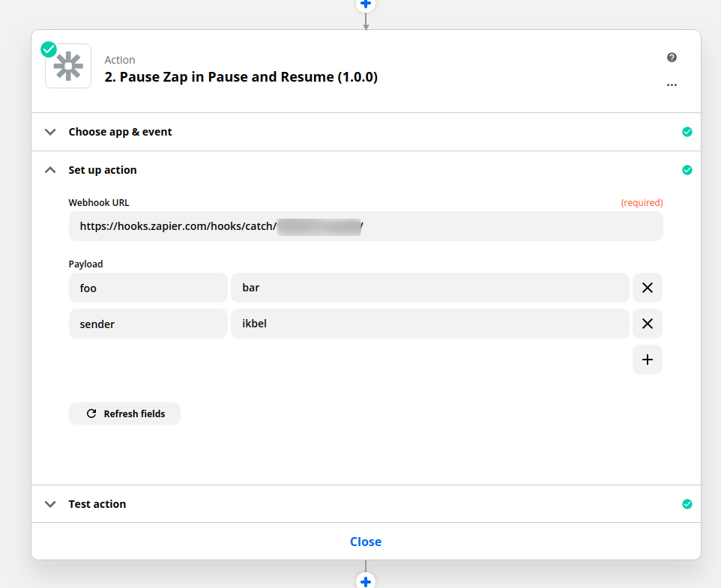Viewport: 721px width, 588px height.
Task: Click the bar payload value field
Action: [x=429, y=288]
